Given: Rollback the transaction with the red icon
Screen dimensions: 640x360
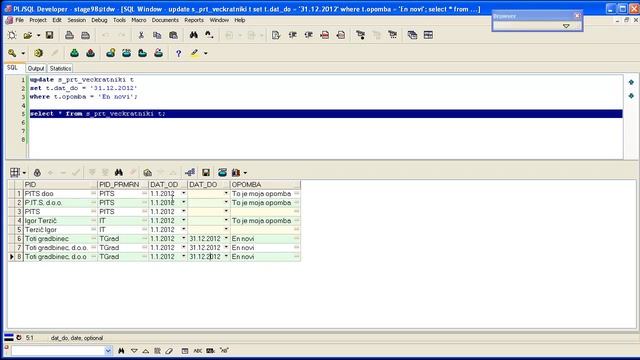Looking at the screenshot, I should 90,53.
